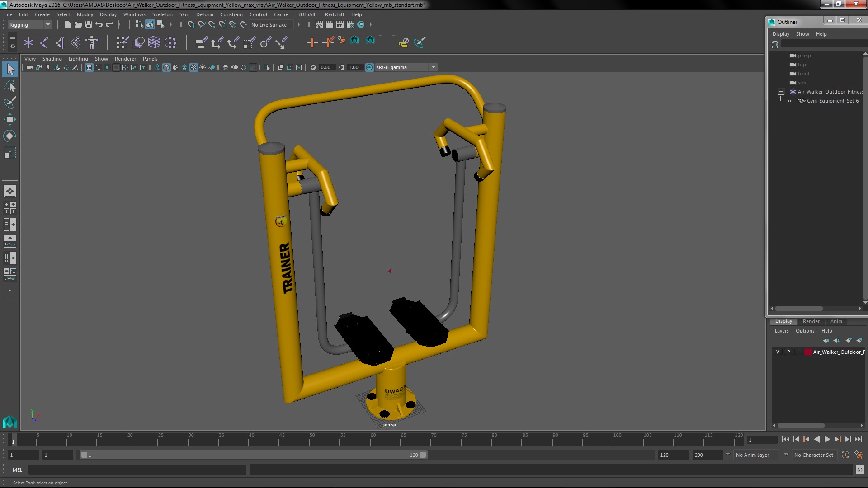The height and width of the screenshot is (488, 868).
Task: Toggle the viewport grid display
Action: click(x=89, y=67)
